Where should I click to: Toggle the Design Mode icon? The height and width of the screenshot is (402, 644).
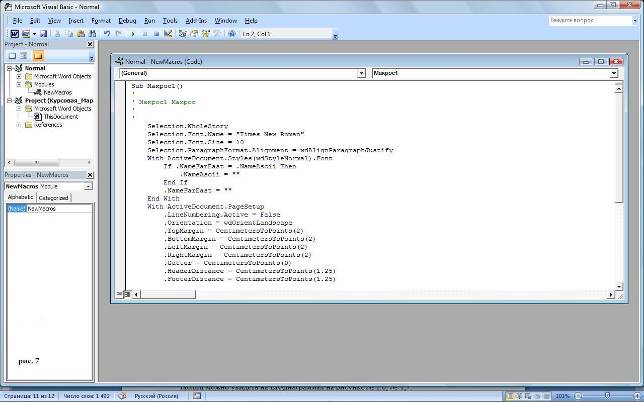pos(168,34)
